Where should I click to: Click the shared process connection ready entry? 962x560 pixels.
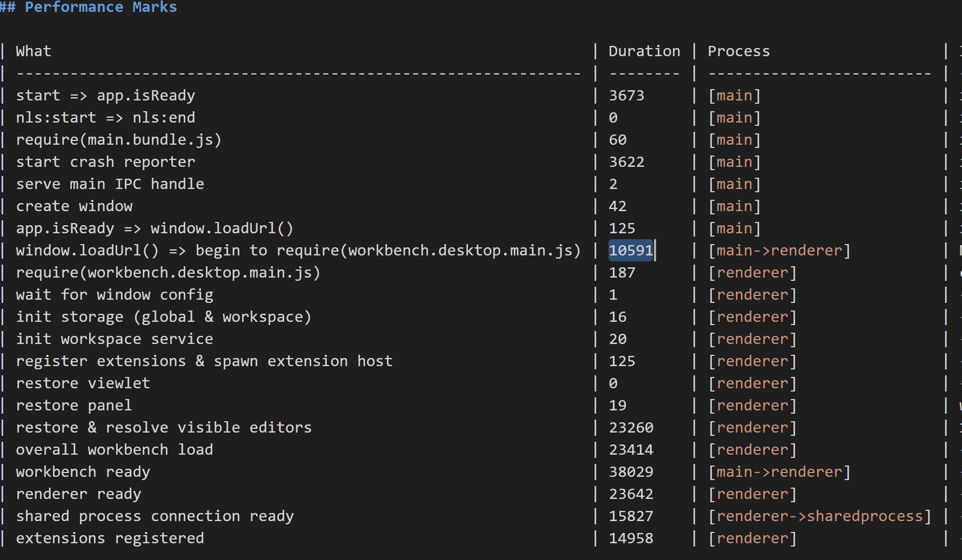coord(155,516)
